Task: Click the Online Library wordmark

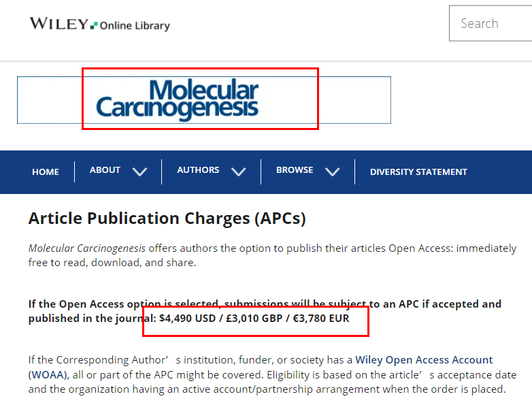Action: point(135,26)
